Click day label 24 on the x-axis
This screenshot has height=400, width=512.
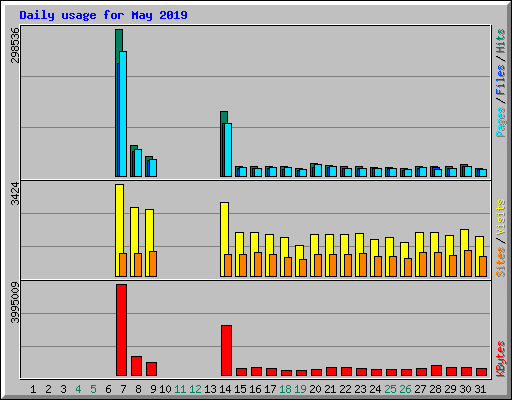(375, 389)
